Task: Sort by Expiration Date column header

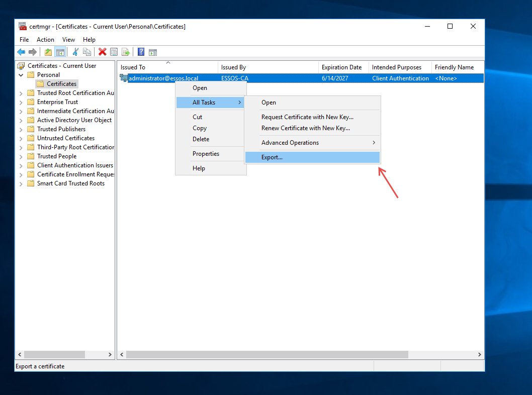Action: pos(343,67)
